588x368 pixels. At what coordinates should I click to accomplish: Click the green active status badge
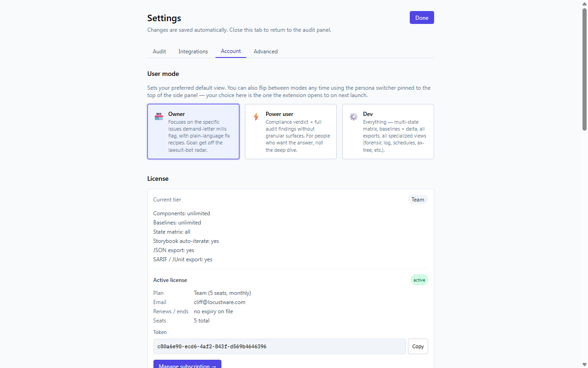(x=419, y=280)
